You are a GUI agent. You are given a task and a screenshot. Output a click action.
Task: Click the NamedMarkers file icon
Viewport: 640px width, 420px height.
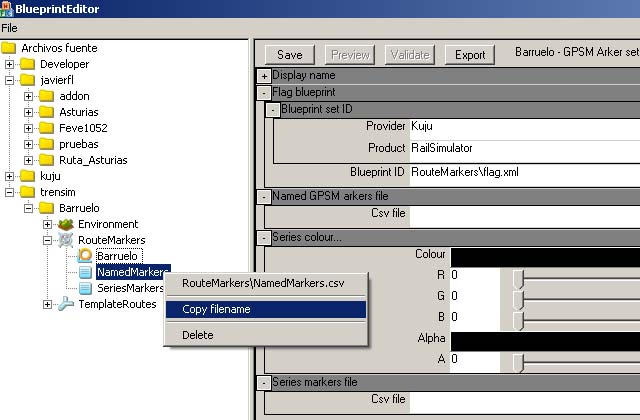(x=85, y=272)
